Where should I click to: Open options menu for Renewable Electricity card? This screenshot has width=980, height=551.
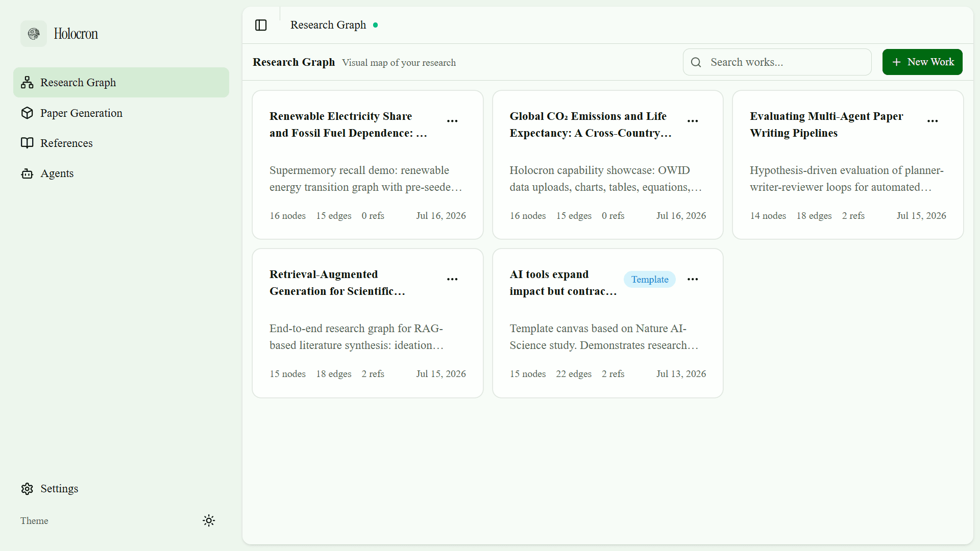pyautogui.click(x=452, y=121)
